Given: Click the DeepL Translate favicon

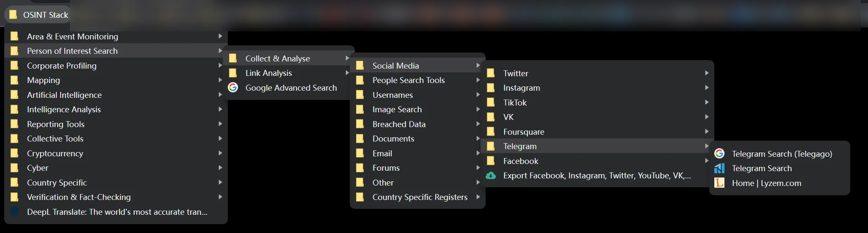Looking at the screenshot, I should 14,211.
